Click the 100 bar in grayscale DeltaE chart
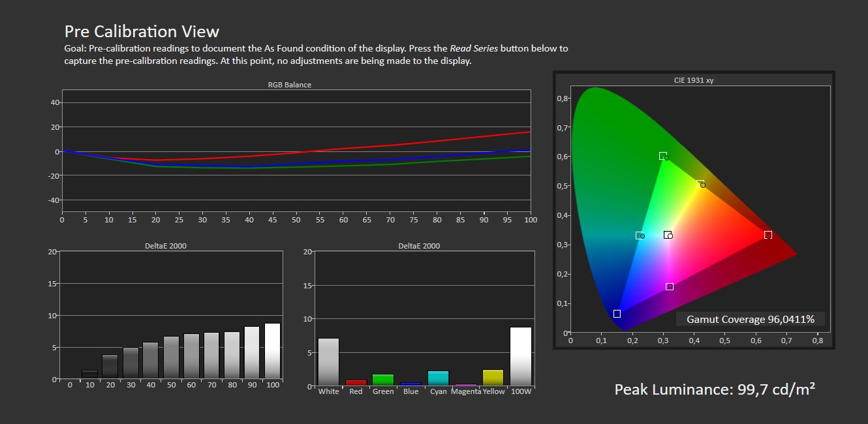The image size is (868, 424). (x=272, y=351)
